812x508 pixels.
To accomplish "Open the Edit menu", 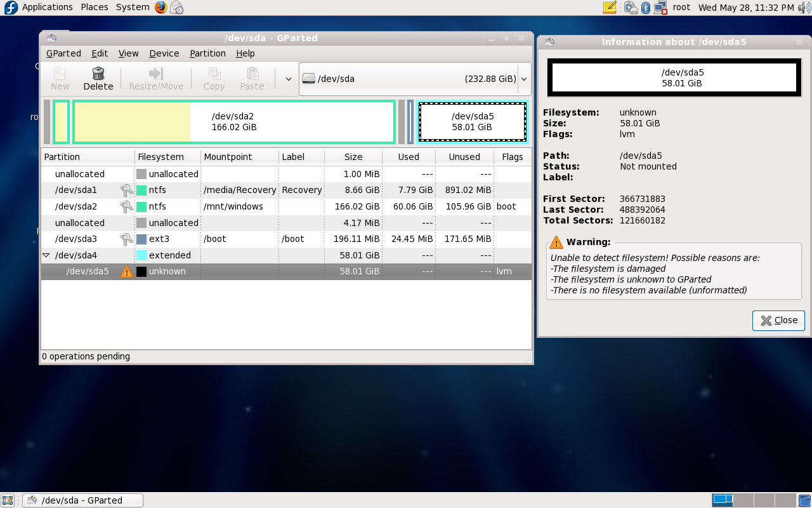I will click(100, 53).
